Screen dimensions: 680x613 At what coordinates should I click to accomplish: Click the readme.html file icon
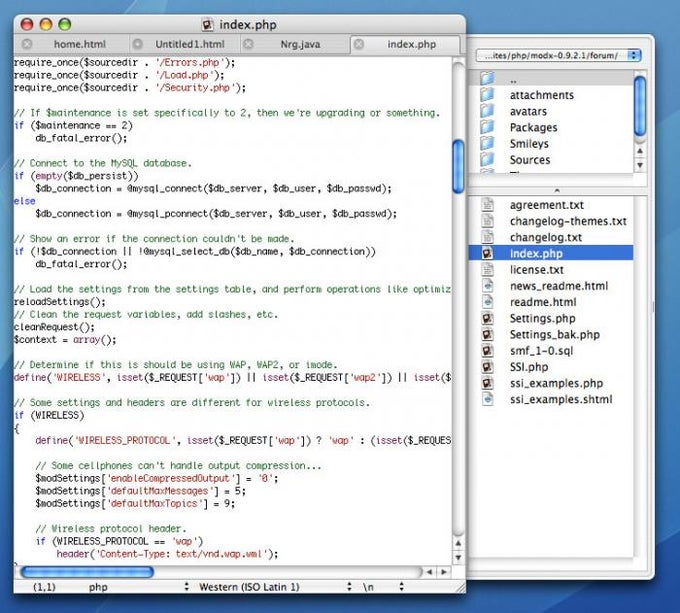[x=488, y=302]
